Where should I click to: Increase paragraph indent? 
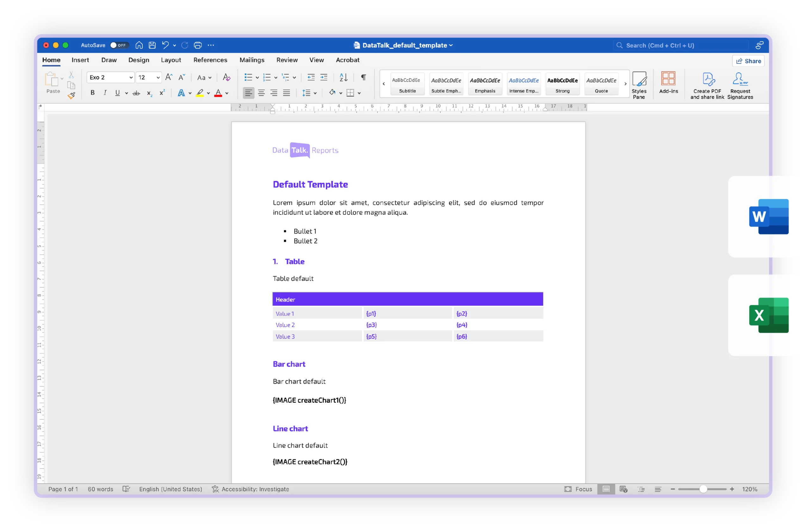tap(324, 77)
